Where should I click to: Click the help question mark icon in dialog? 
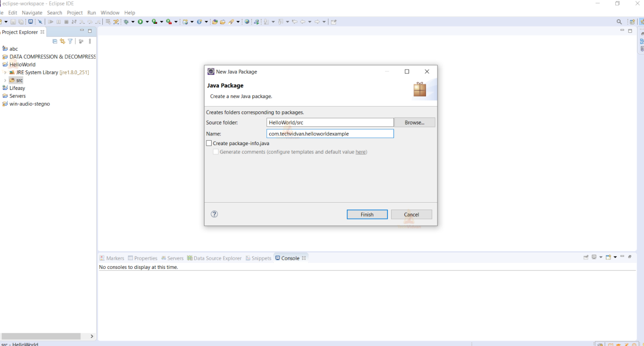click(214, 214)
